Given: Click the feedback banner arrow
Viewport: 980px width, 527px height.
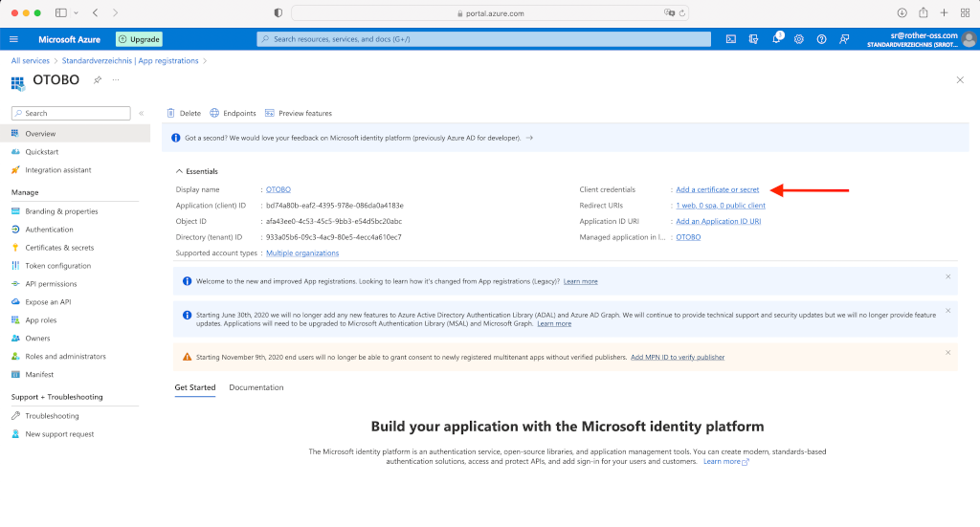Looking at the screenshot, I should [x=529, y=138].
